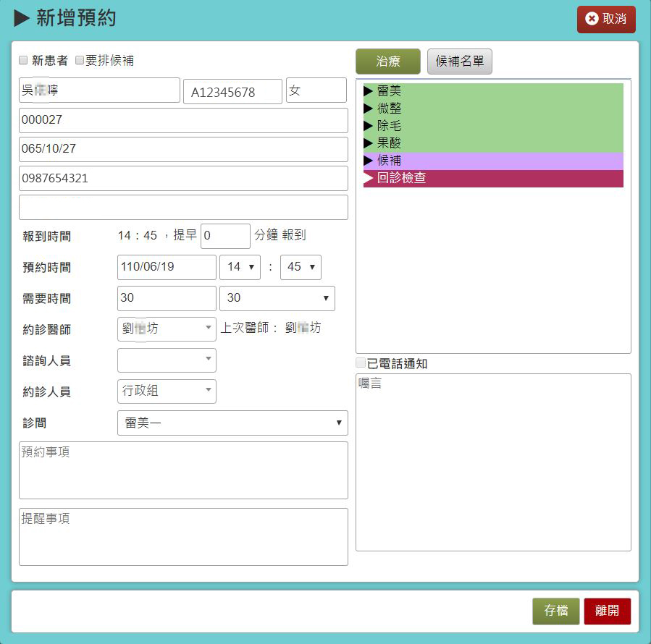
Task: Open the 診間 room dropdown
Action: (232, 423)
